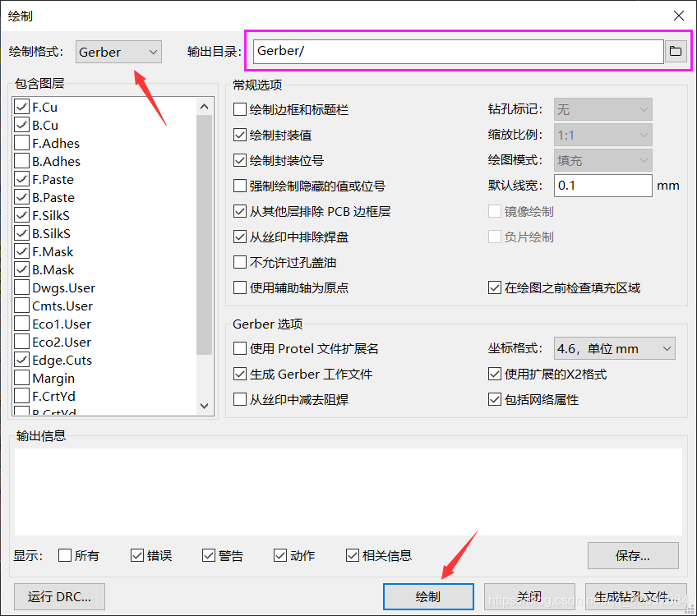Toggle the B.Paste layer checkbox

tap(21, 197)
